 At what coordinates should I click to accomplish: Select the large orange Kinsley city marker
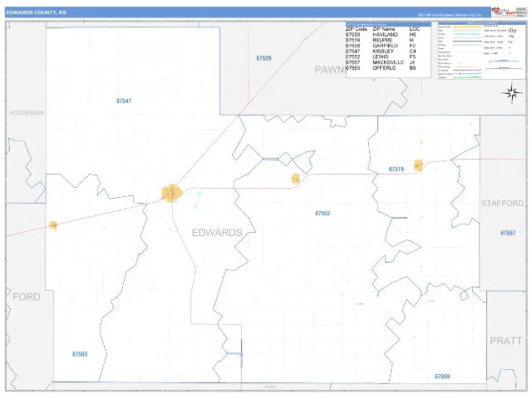click(172, 194)
